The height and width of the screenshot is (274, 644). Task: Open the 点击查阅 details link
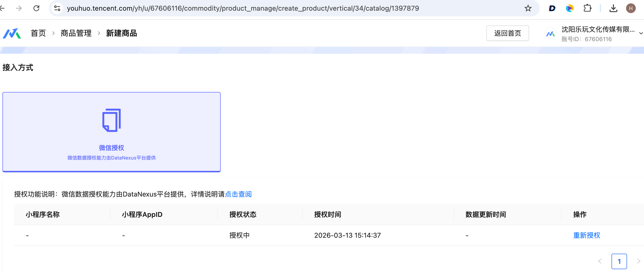tap(238, 194)
